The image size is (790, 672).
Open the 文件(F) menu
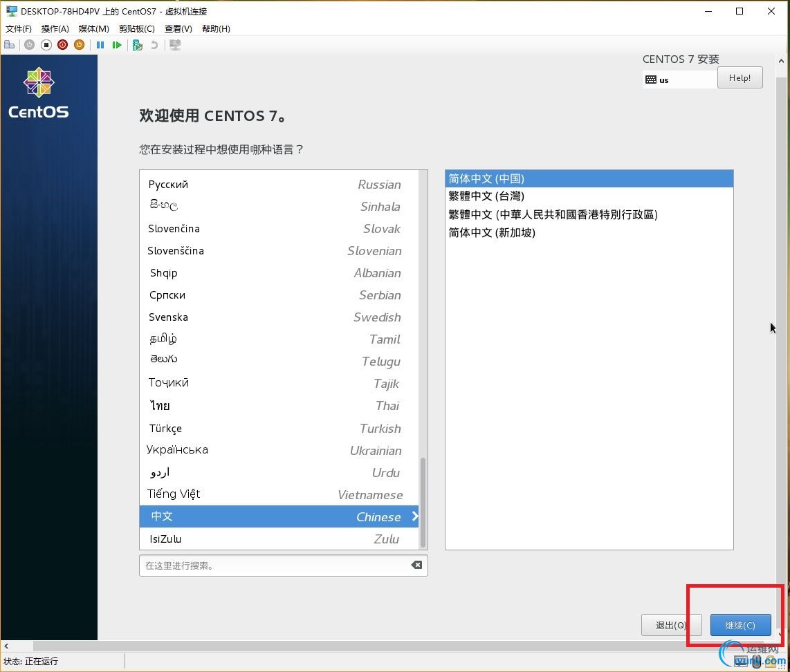click(x=19, y=29)
